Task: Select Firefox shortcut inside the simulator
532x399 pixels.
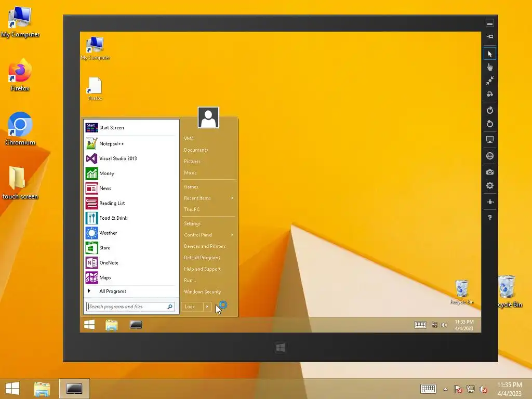Action: [x=95, y=88]
